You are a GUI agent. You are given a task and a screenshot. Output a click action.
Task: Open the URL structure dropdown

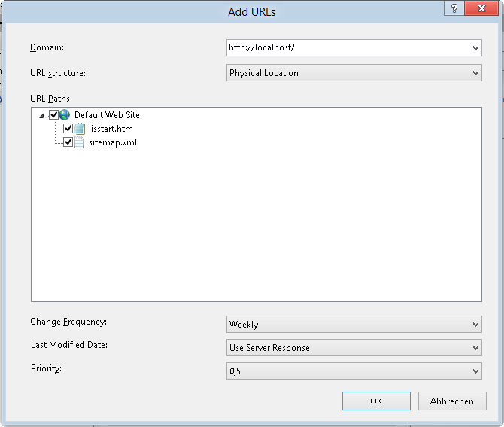coord(475,73)
